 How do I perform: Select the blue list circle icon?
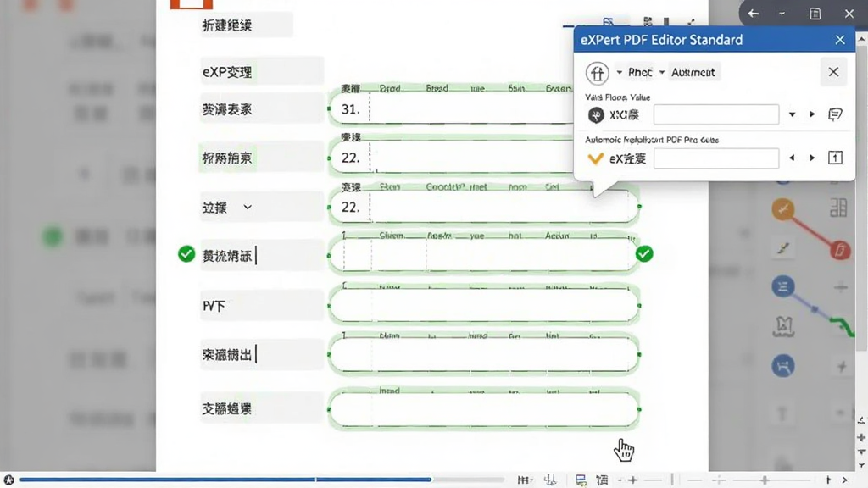pyautogui.click(x=782, y=286)
